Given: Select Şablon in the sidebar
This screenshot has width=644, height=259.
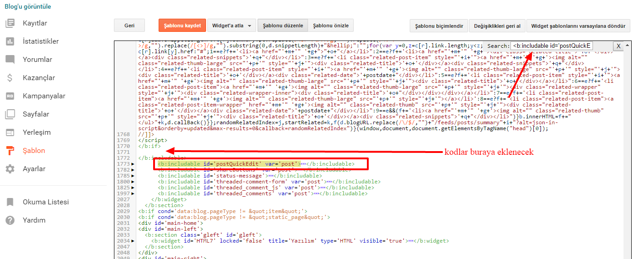Looking at the screenshot, I should click(34, 151).
